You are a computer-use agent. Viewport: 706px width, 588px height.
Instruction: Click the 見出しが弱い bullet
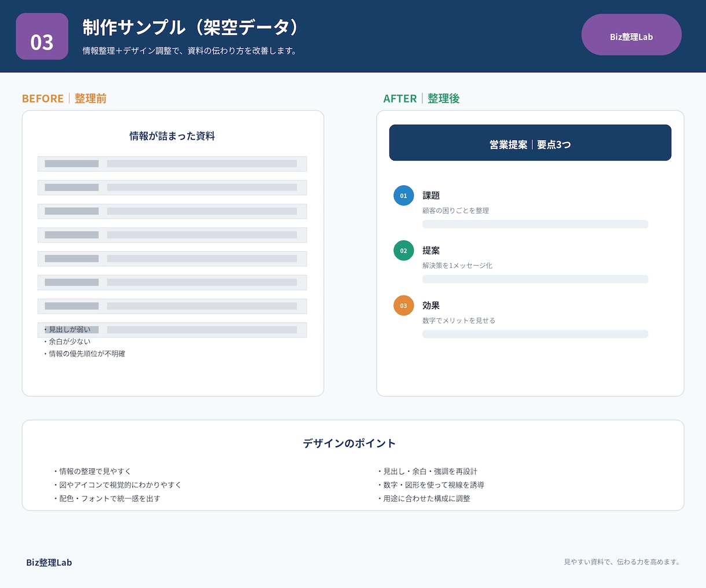67,329
